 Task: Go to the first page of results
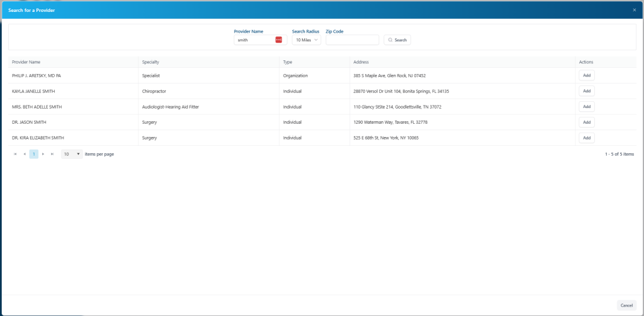15,154
